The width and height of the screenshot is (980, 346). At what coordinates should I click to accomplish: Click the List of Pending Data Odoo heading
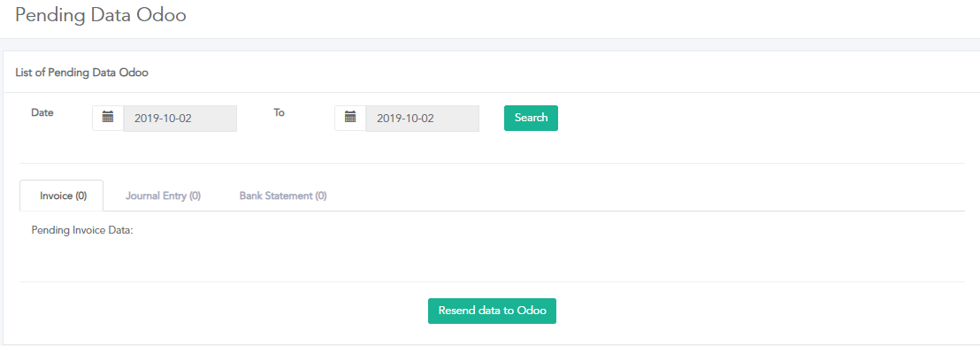(x=81, y=73)
